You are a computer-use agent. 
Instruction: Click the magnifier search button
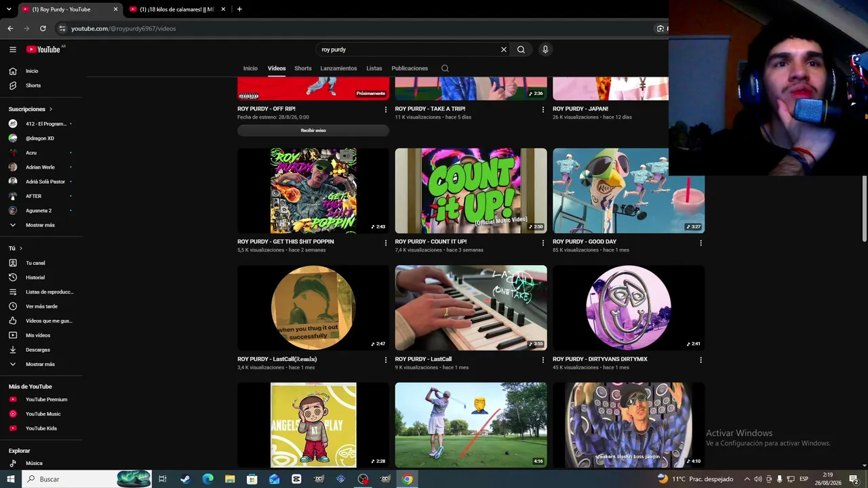(521, 49)
